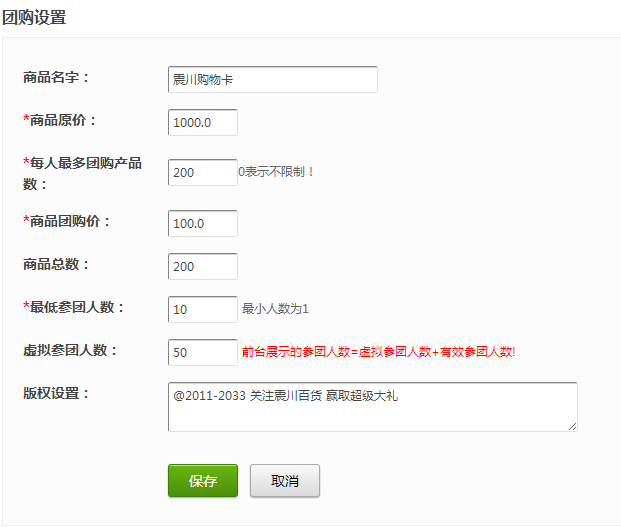The width and height of the screenshot is (621, 527).
Task: Click the 取消 button
Action: pyautogui.click(x=285, y=481)
